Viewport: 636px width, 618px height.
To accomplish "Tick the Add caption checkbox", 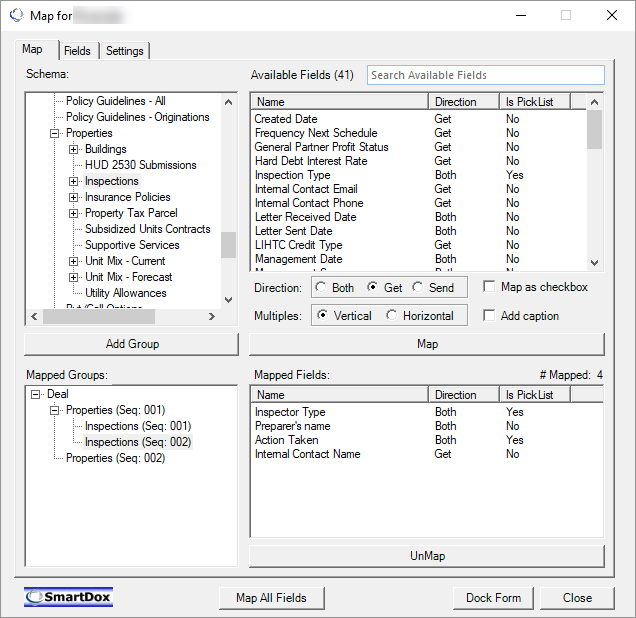I will (489, 315).
